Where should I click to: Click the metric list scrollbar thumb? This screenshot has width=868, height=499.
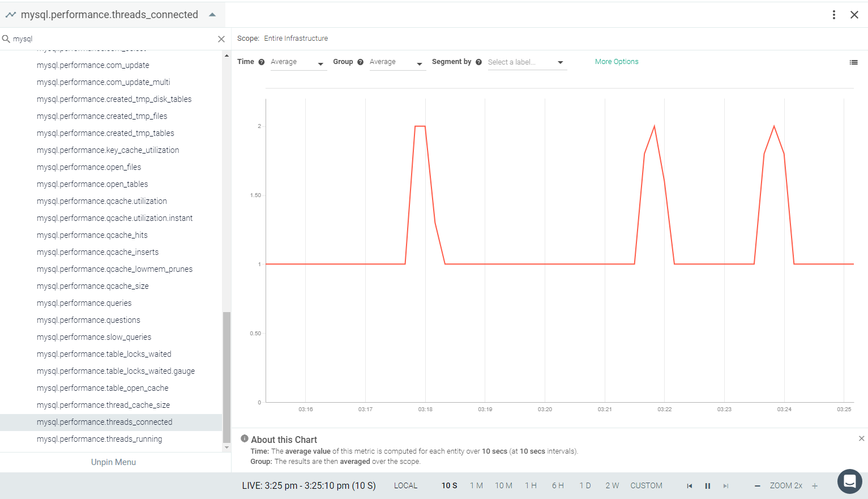[x=226, y=377]
